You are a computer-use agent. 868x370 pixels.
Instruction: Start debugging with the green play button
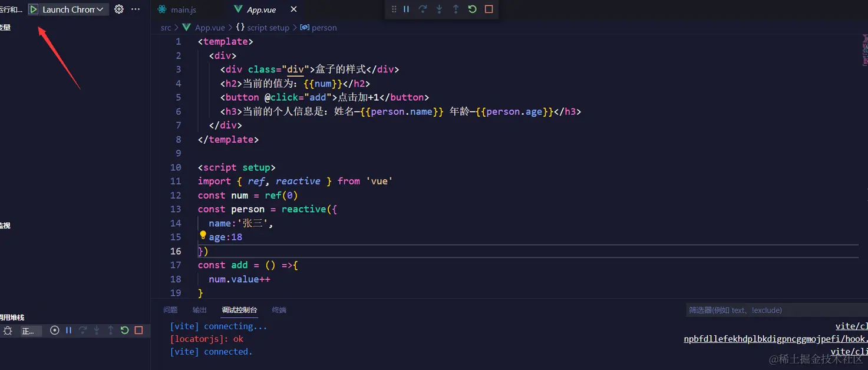(x=34, y=9)
